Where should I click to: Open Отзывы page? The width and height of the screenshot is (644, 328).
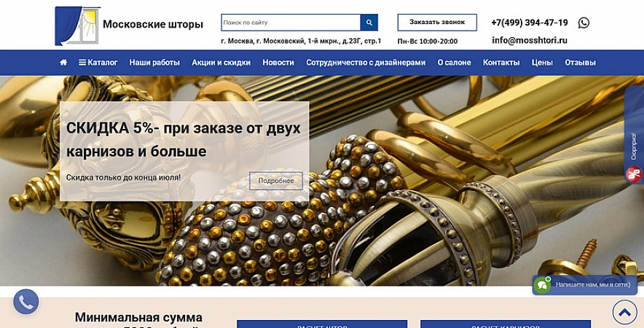(580, 63)
